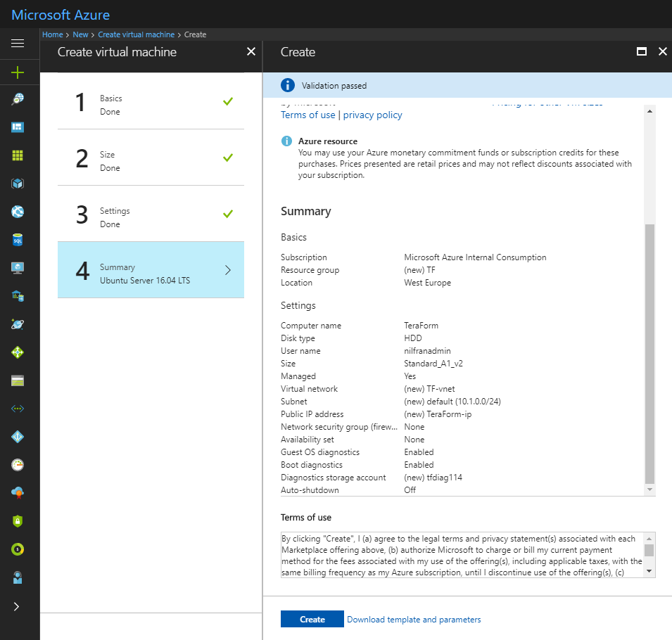The height and width of the screenshot is (640, 672).
Task: Open Azure Cosmos DB planet icon
Action: (18, 324)
